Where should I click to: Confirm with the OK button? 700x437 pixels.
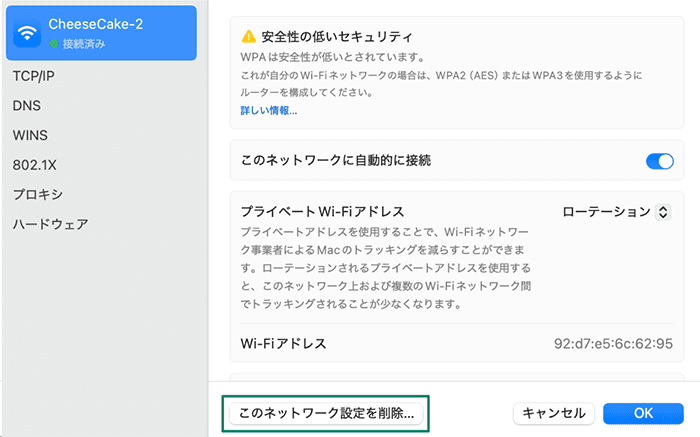click(x=643, y=413)
